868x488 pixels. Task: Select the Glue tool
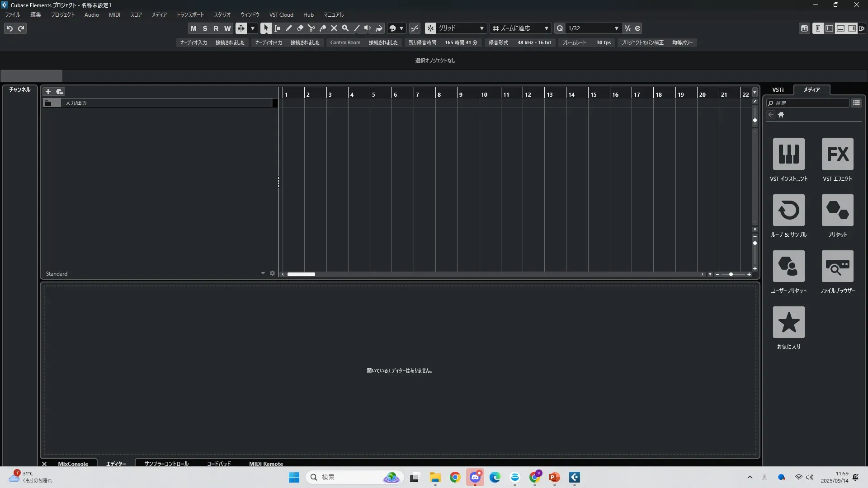point(322,28)
